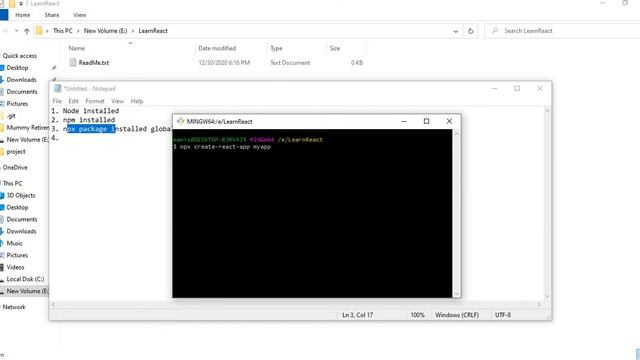Viewport: 640px width, 360px height.
Task: Open Videos under This PC
Action: 16,267
